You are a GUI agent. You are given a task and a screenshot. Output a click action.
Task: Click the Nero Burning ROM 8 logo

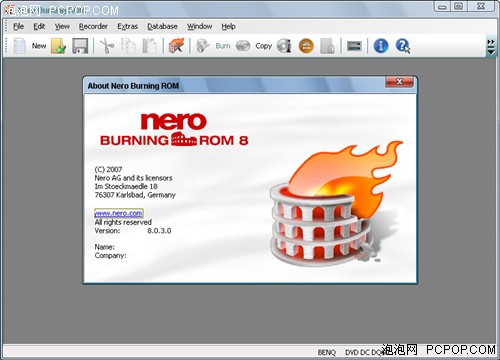(174, 130)
